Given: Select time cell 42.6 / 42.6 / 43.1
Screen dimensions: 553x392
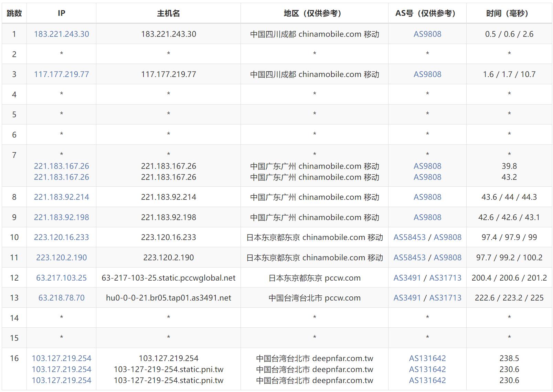Looking at the screenshot, I should coord(509,217).
